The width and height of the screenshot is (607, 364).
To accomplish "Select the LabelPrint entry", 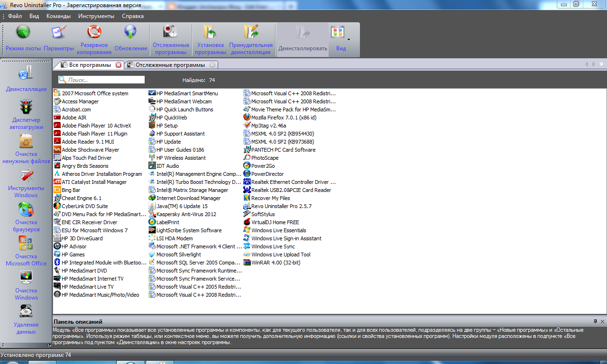I will pyautogui.click(x=164, y=222).
